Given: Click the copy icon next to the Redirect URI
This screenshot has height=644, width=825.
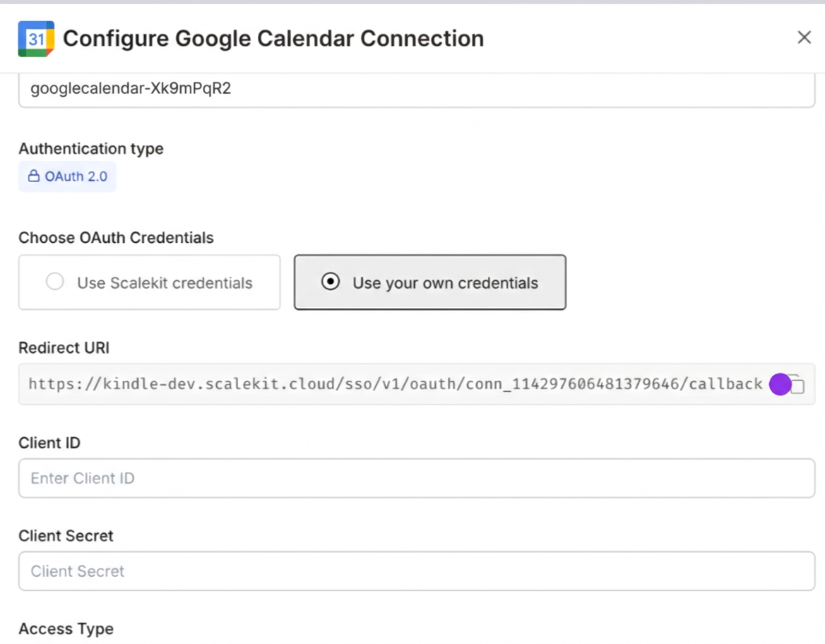Looking at the screenshot, I should point(797,384).
